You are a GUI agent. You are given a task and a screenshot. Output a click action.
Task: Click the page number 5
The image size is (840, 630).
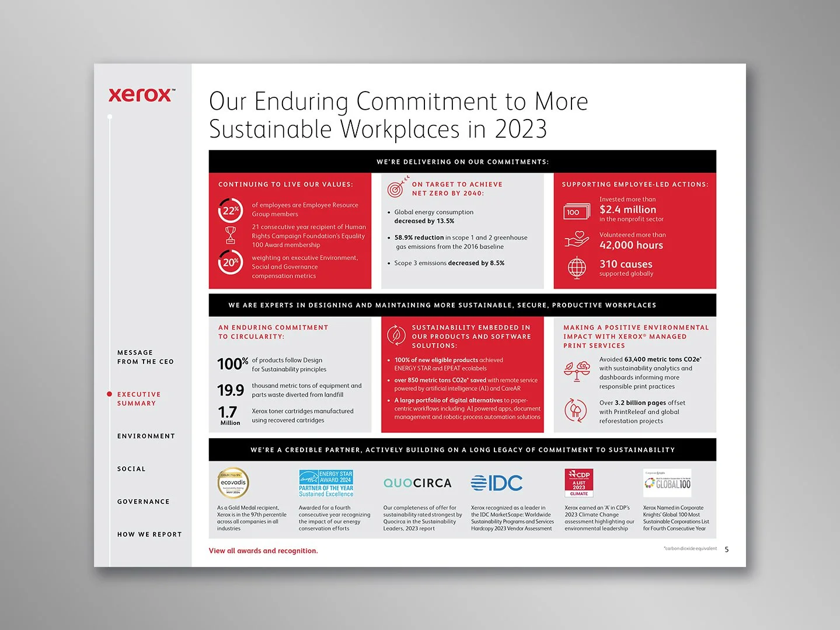[727, 549]
